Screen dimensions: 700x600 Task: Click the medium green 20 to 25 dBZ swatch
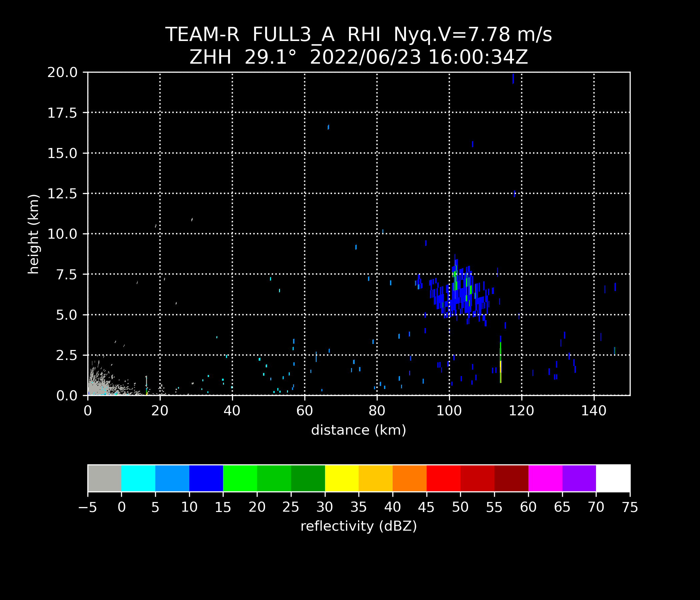coord(274,478)
